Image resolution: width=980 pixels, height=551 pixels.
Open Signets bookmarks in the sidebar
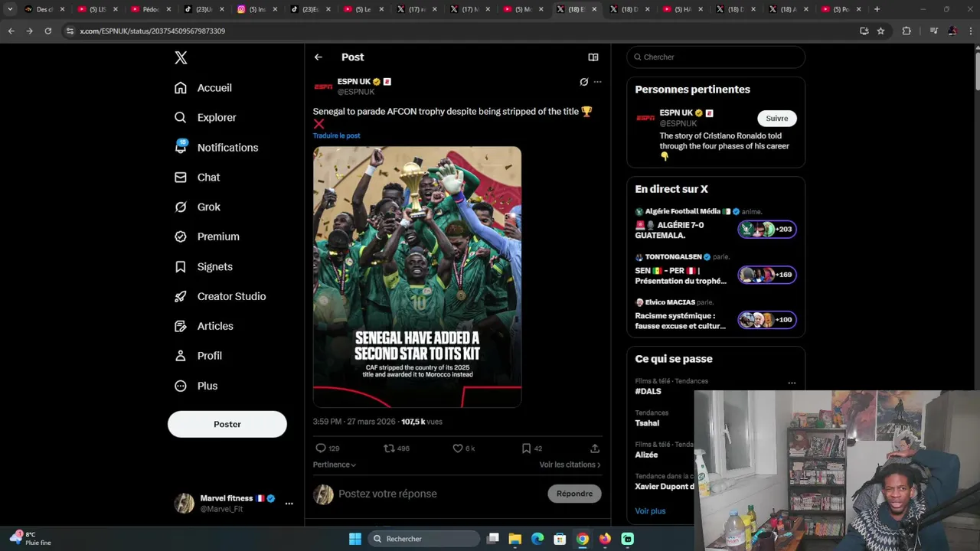(x=204, y=267)
